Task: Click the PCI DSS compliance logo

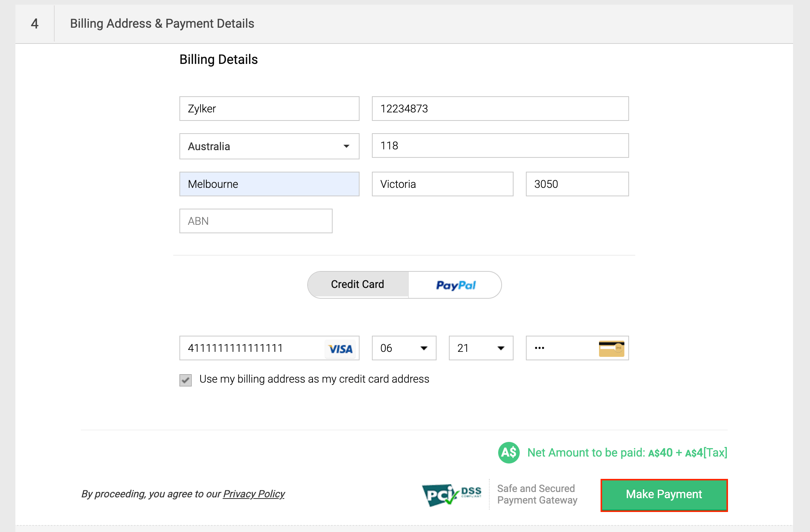Action: point(452,494)
